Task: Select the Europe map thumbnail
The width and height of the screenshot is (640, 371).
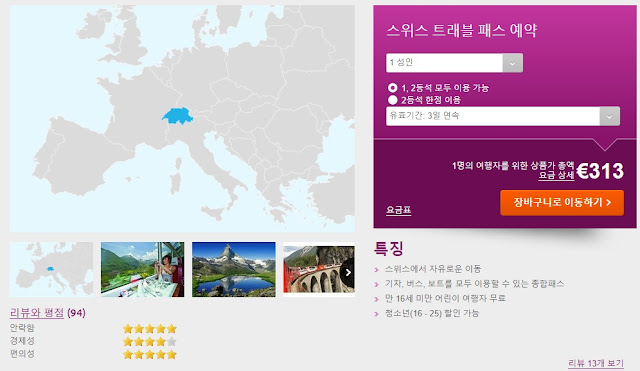Action: click(x=51, y=269)
